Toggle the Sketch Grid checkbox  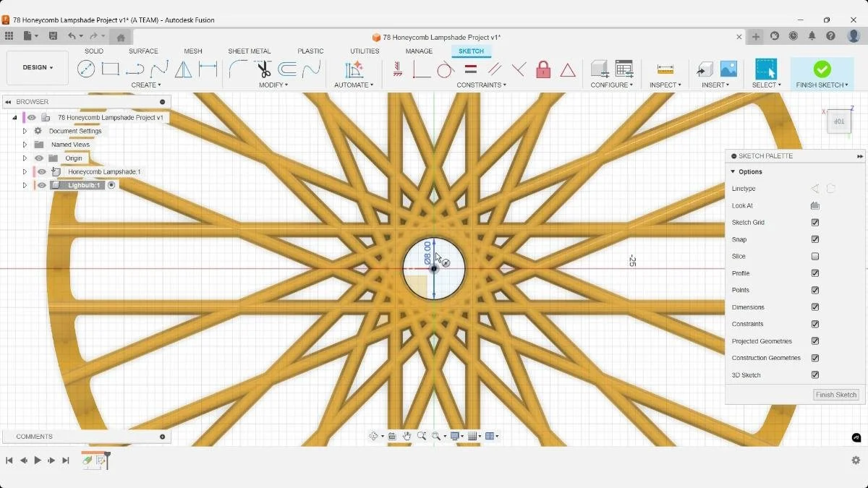(x=815, y=223)
